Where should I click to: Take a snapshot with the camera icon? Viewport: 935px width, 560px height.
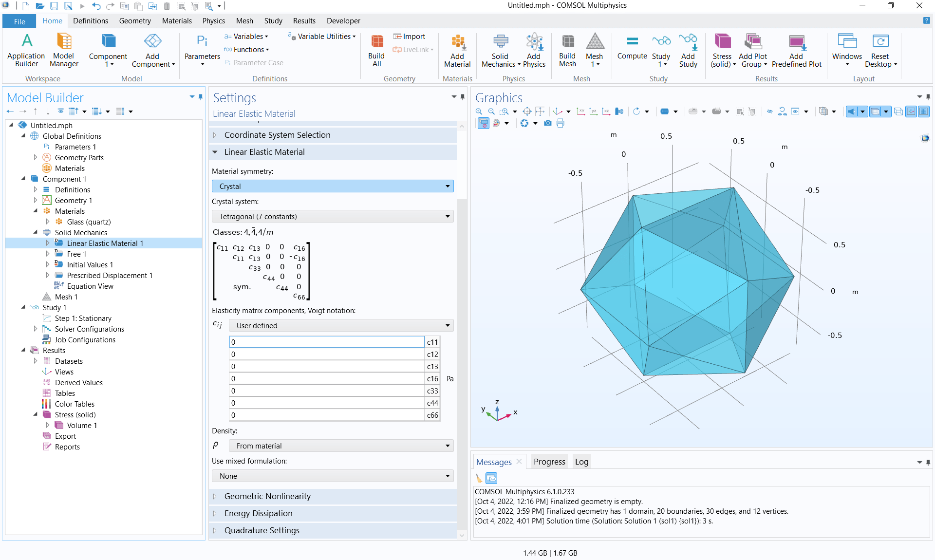click(x=547, y=123)
